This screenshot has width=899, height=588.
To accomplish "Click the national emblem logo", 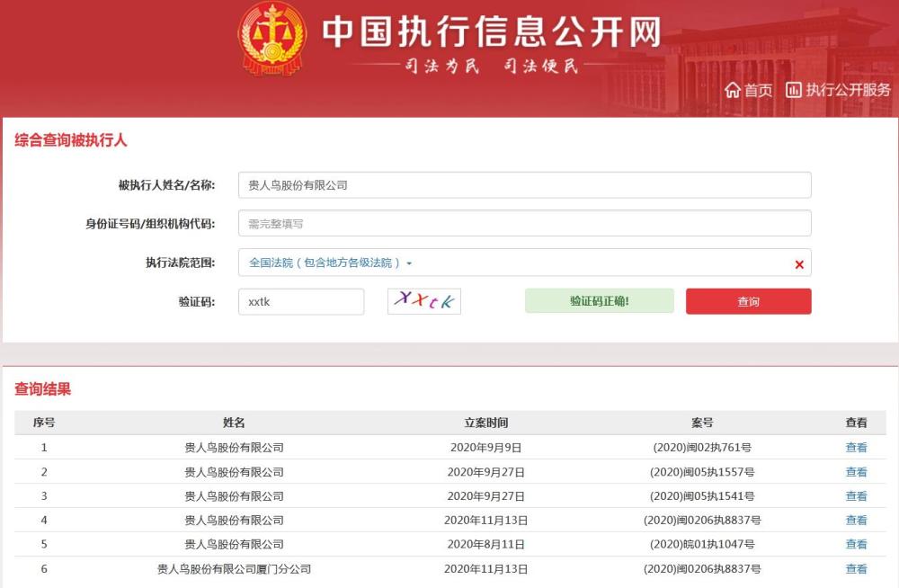I will (272, 39).
